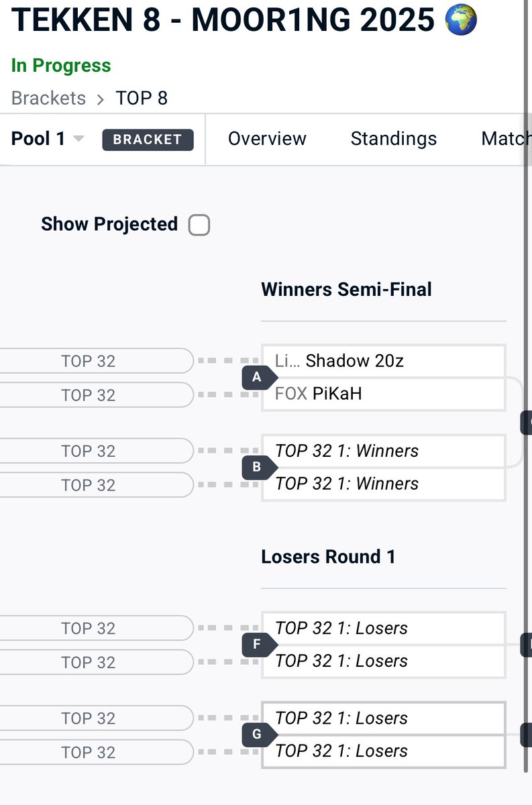Click the breadcrumb chevron after Brackets
This screenshot has height=805, width=532.
101,99
